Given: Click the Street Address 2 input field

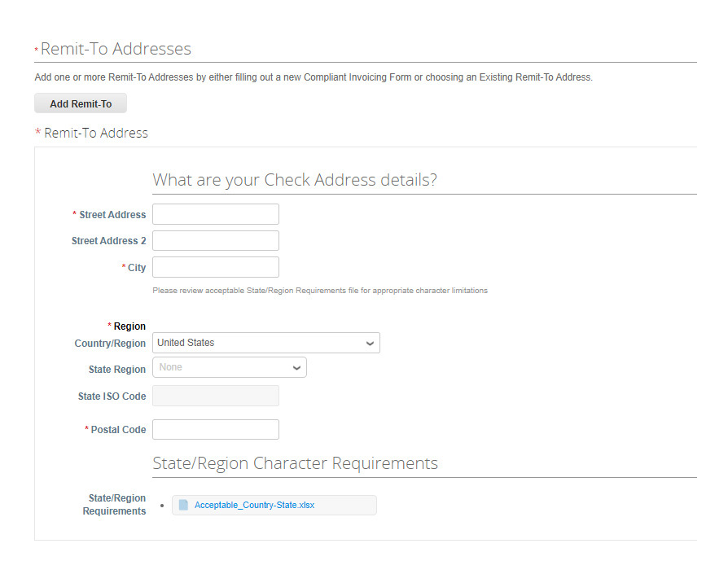Looking at the screenshot, I should 215,240.
